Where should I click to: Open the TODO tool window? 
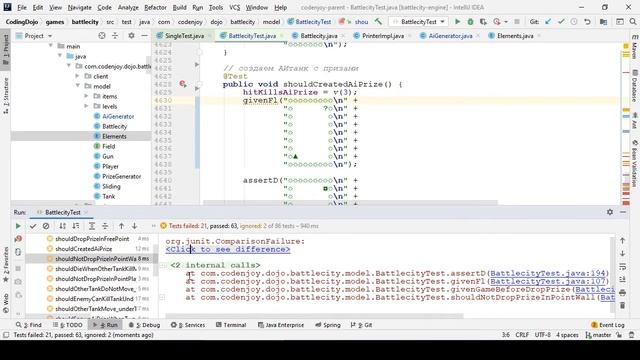pyautogui.click(x=68, y=325)
